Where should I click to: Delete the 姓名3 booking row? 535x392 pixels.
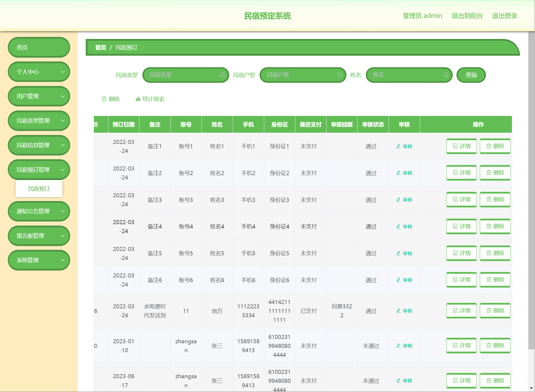(x=495, y=200)
